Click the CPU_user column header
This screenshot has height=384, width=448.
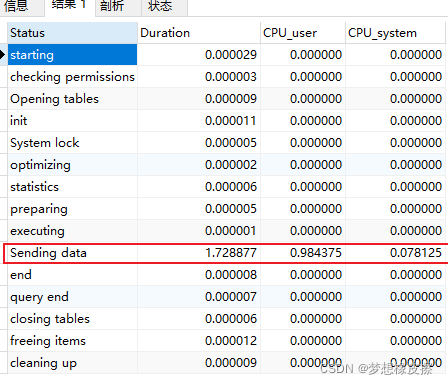pos(303,33)
